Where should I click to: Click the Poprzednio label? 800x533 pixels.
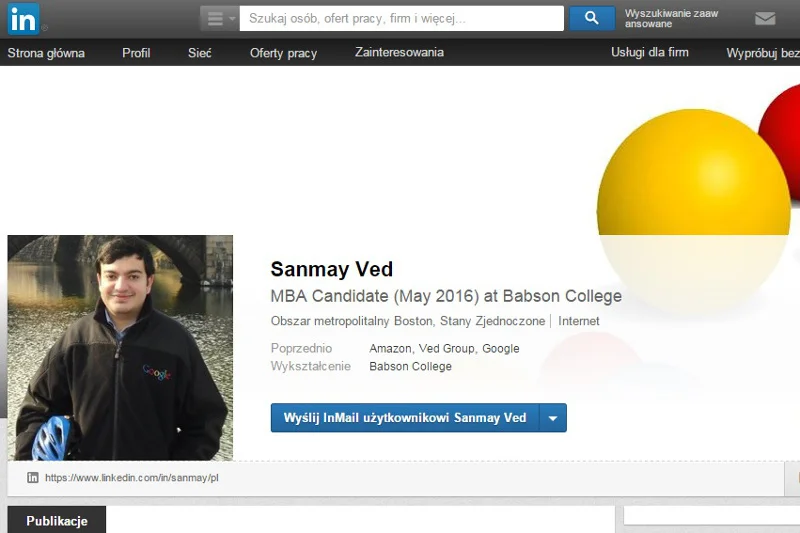pyautogui.click(x=301, y=348)
